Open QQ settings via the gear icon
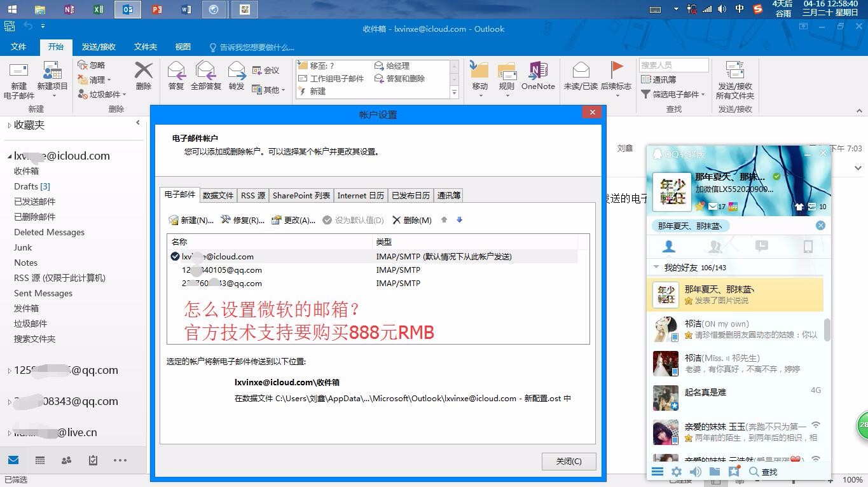 tap(676, 472)
